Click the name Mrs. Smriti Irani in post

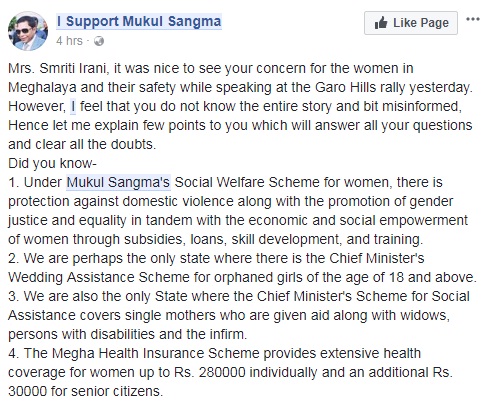coord(57,68)
